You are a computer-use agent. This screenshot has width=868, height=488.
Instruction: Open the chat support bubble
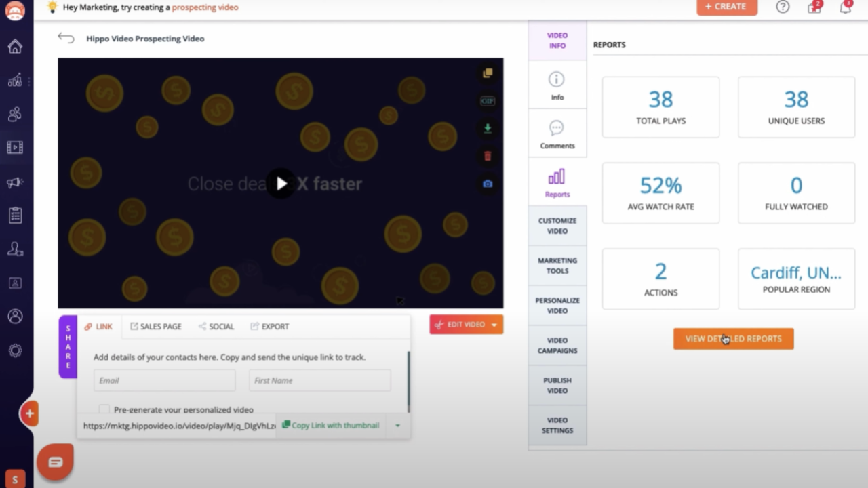coord(55,462)
